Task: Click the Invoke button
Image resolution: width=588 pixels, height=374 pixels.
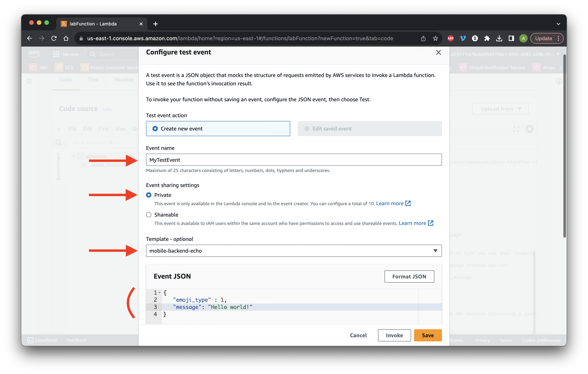Action: tap(394, 335)
